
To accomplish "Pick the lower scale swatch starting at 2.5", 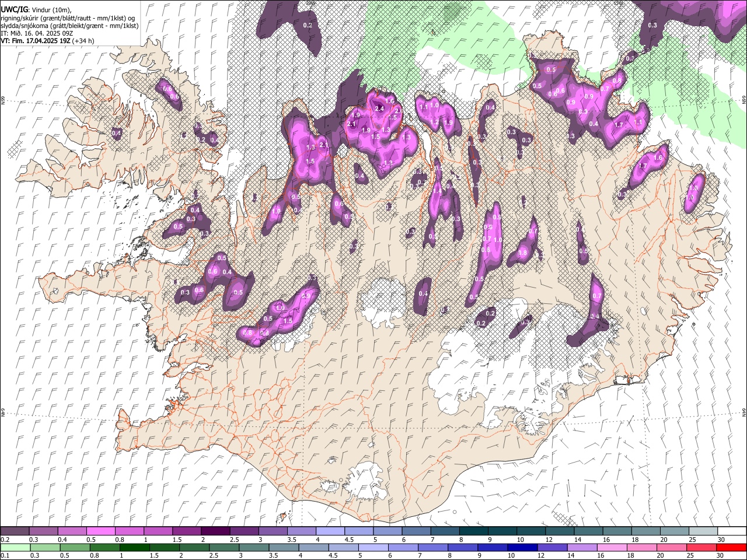I will coord(224,547).
